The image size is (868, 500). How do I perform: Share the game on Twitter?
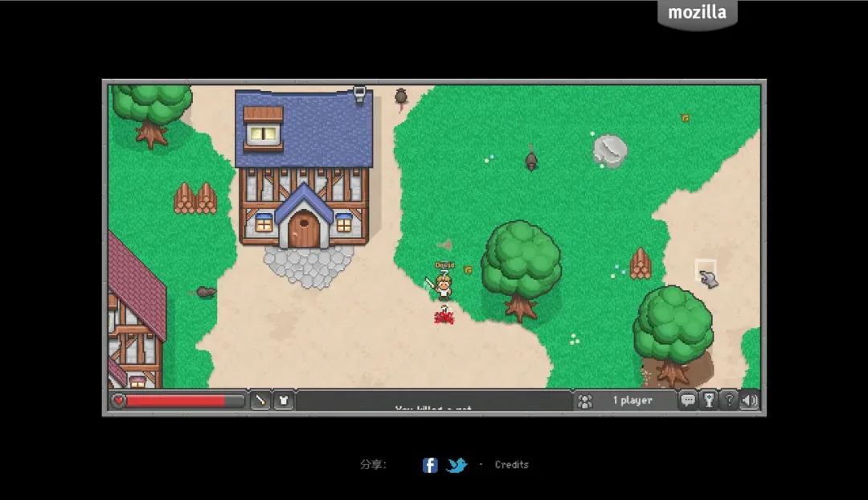pyautogui.click(x=457, y=465)
